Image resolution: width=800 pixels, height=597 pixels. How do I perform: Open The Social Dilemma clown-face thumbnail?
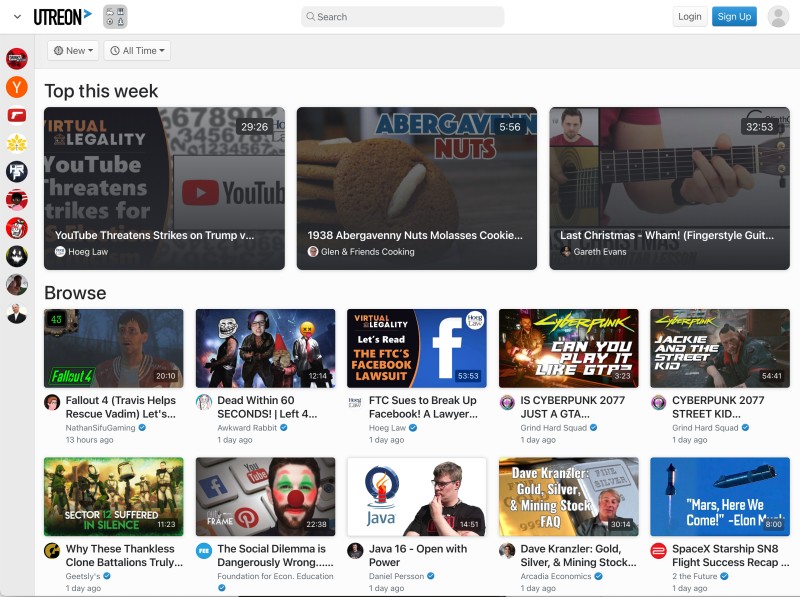[x=265, y=496]
